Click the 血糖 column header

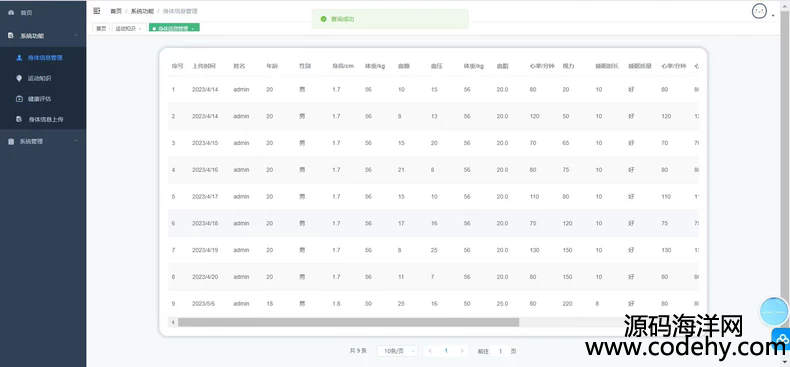pyautogui.click(x=404, y=66)
